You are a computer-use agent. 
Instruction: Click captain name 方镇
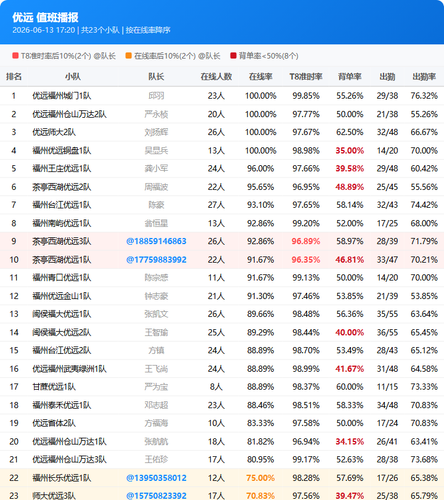[x=156, y=350]
